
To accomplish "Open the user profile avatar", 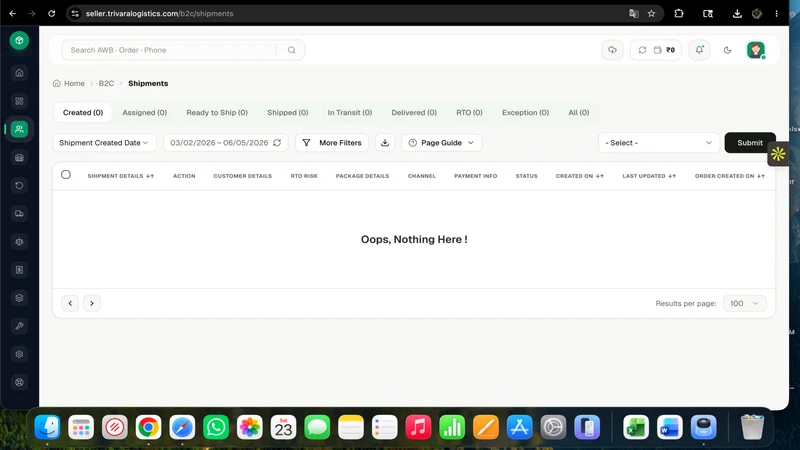I will [756, 50].
